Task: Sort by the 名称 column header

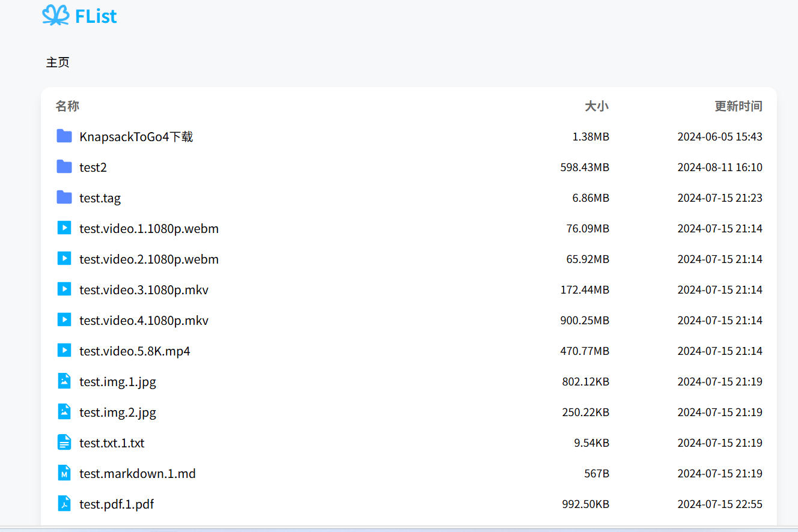Action: [67, 106]
